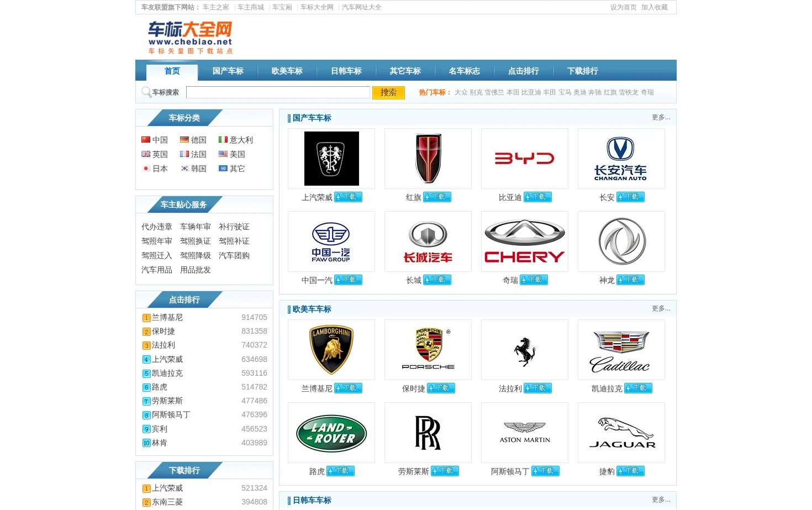Image resolution: width=812 pixels, height=510 pixels.
Task: Select the UK (英国) flag category
Action: tap(155, 154)
